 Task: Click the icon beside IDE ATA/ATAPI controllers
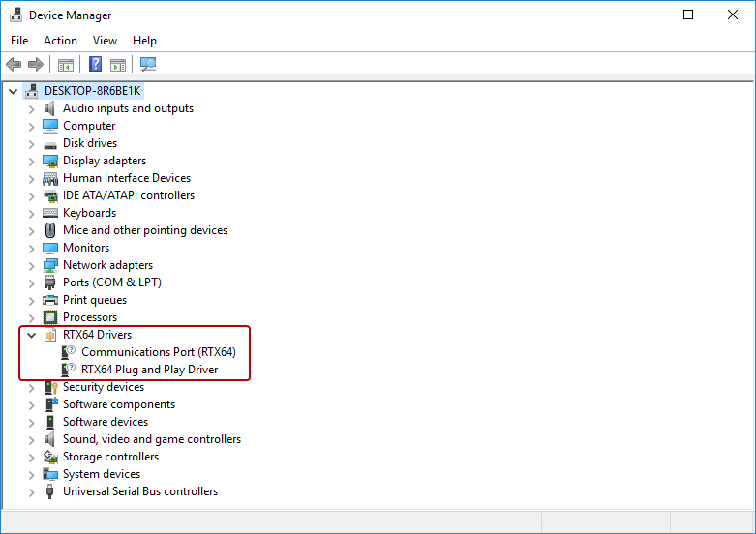(50, 196)
